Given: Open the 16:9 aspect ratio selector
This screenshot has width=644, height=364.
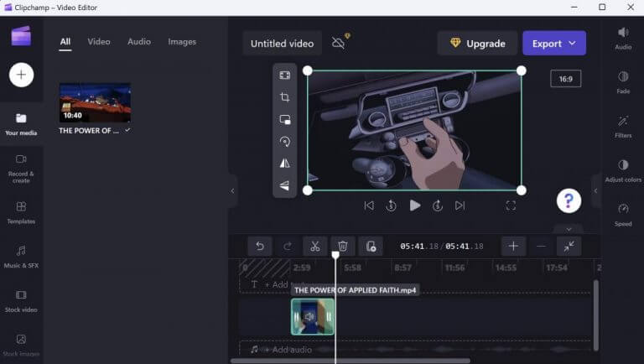Looking at the screenshot, I should click(565, 79).
